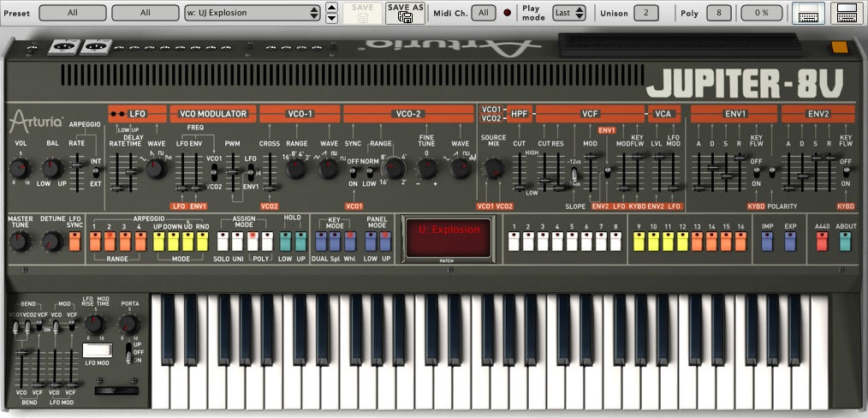Select UNI assign mode button
The height and width of the screenshot is (418, 868).
(237, 242)
